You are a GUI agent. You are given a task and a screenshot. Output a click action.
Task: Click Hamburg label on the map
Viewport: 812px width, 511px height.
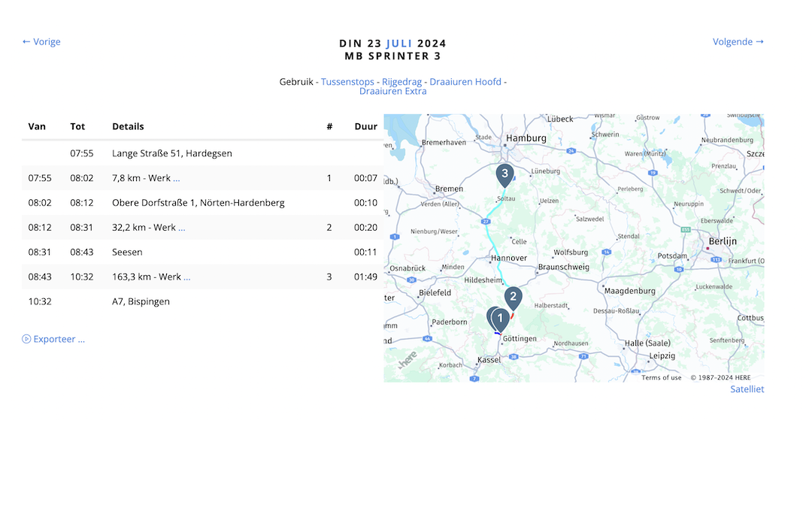tap(526, 138)
